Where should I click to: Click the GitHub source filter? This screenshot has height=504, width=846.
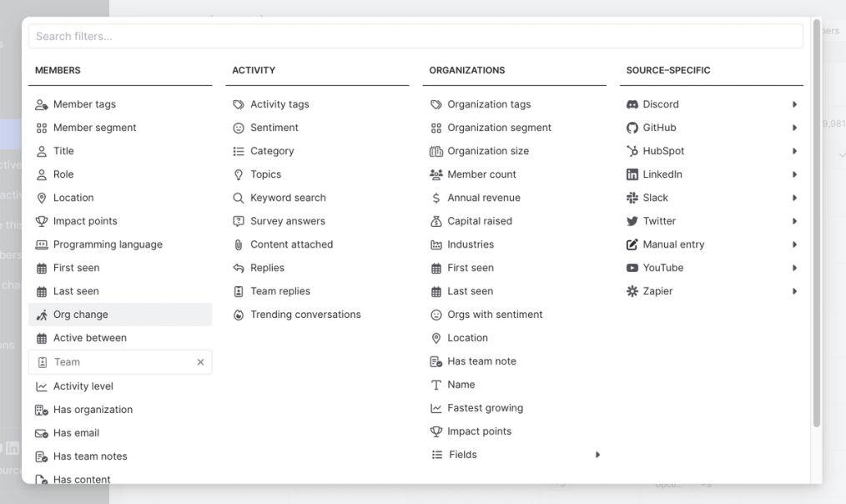pos(659,127)
